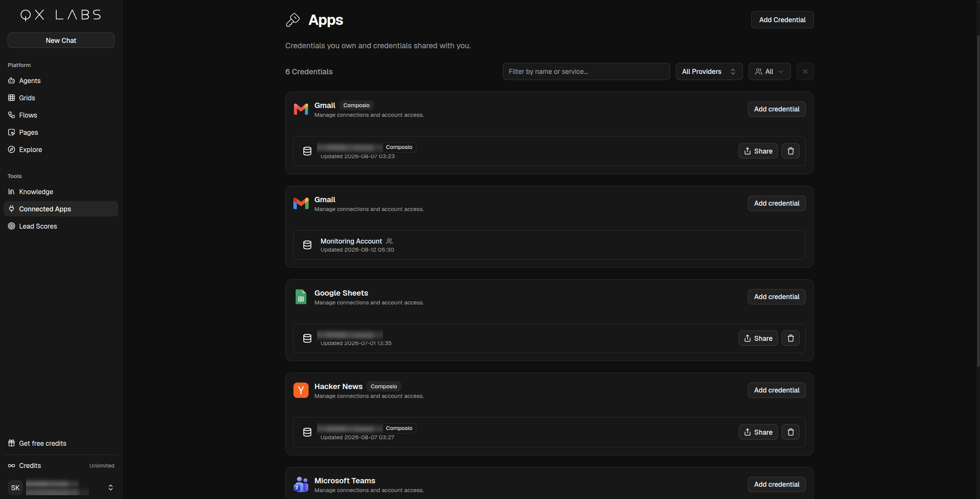Screen dimensions: 980x499
Task: Open Lead Scores tool
Action: (61, 226)
